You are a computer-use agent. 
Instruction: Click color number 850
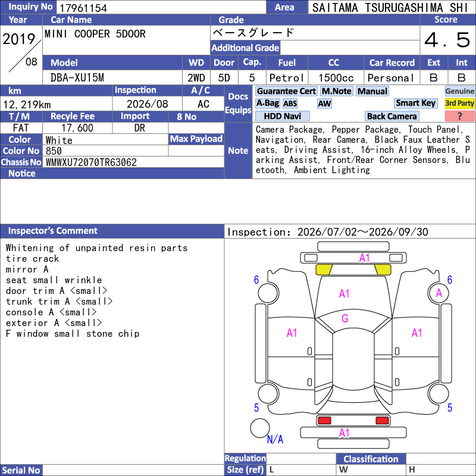point(54,151)
